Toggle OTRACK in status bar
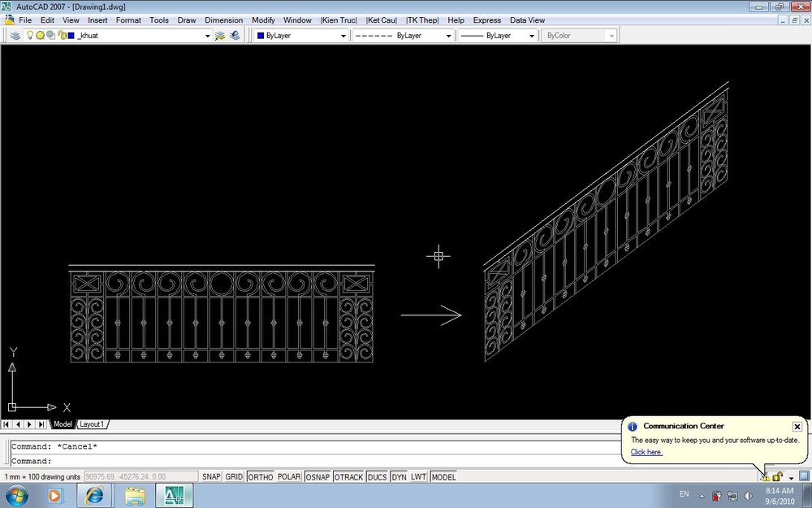Image resolution: width=812 pixels, height=508 pixels. pos(348,477)
